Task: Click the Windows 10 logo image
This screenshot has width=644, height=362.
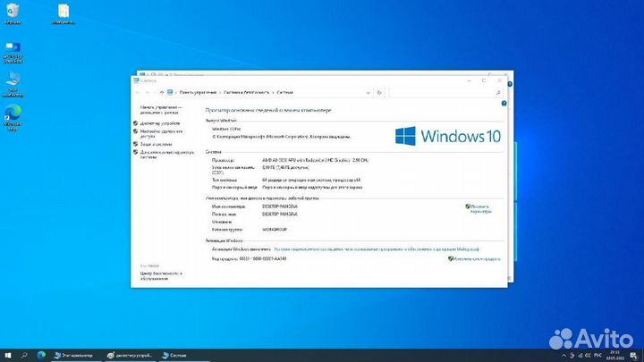Action: click(448, 136)
